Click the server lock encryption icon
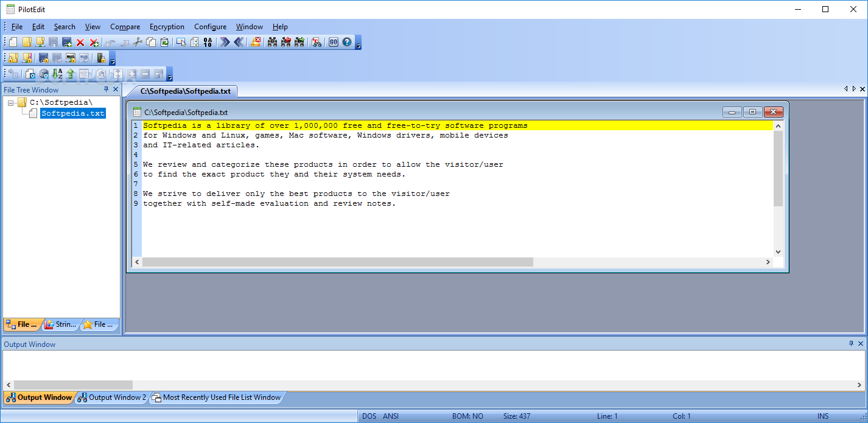 101,58
